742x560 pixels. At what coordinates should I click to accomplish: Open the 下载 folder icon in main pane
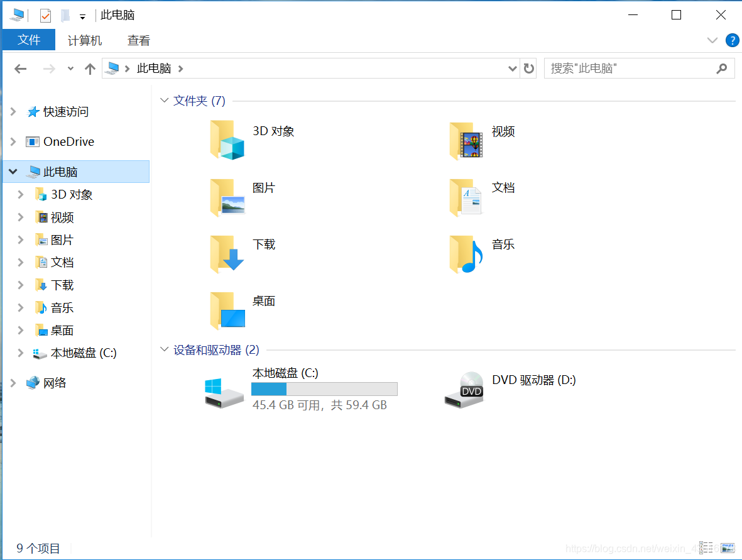coord(227,254)
